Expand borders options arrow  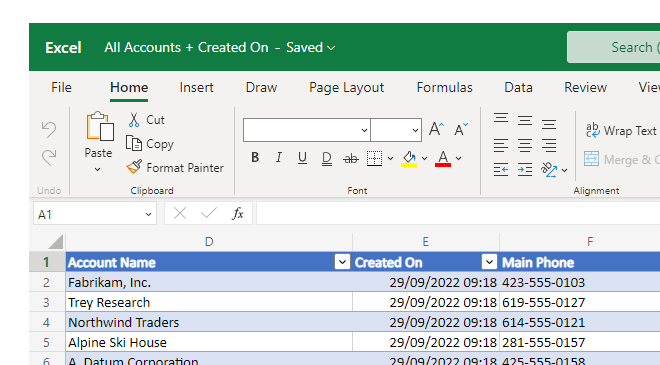[390, 159]
